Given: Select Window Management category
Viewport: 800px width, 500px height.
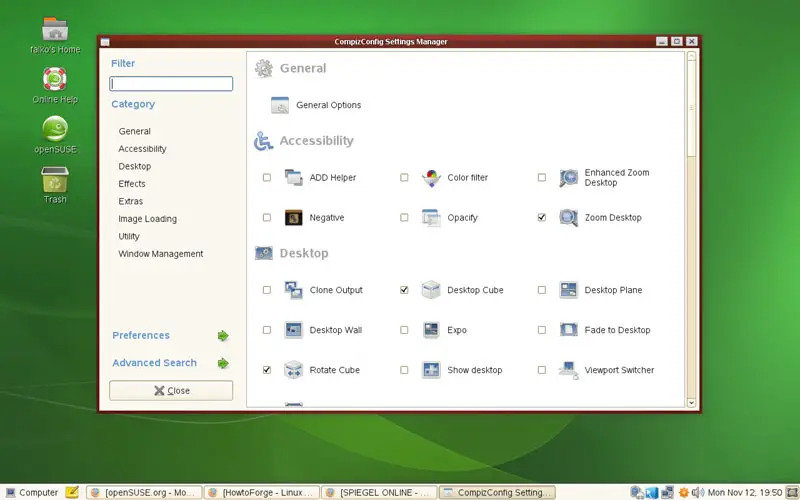Looking at the screenshot, I should coord(161,254).
